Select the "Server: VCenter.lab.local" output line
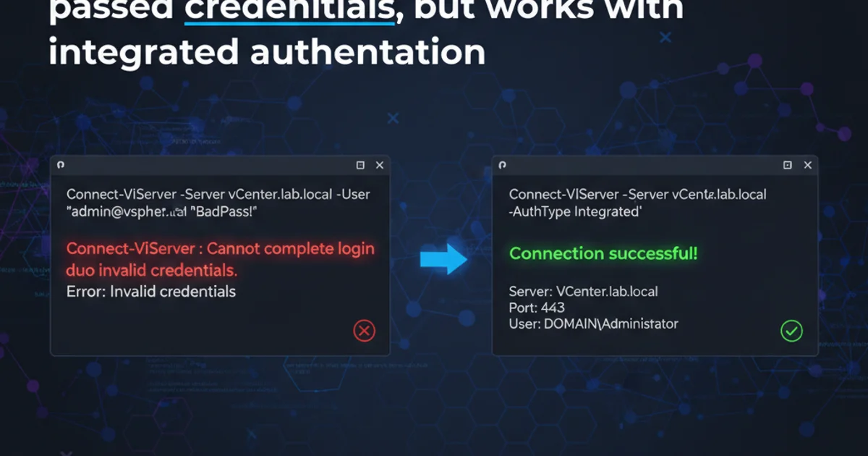The height and width of the screenshot is (456, 868). click(583, 292)
